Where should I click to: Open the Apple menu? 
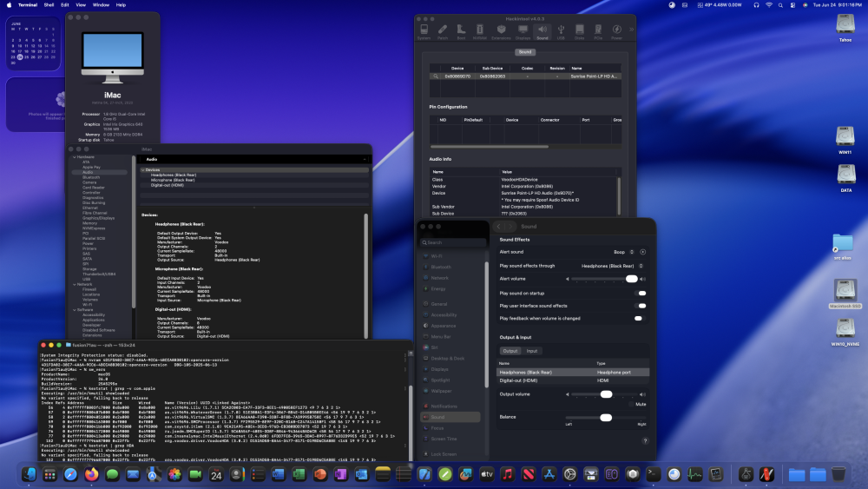[9, 5]
